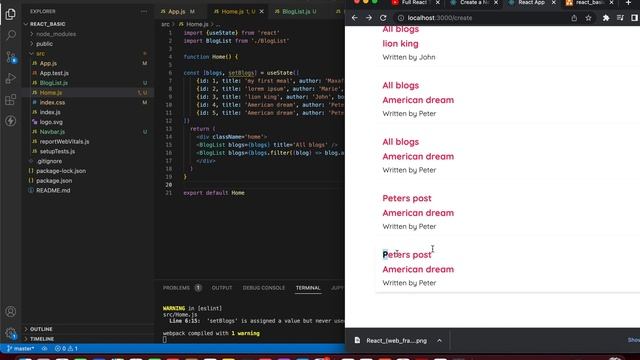Select the Home.js editor tab

pyautogui.click(x=232, y=11)
